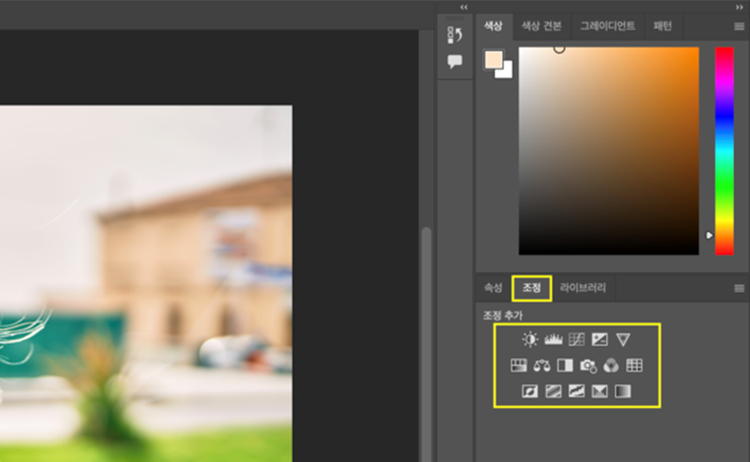Viewport: 750px width, 462px height.
Task: Add a Vibrance adjustment (triangle icon)
Action: coord(623,340)
